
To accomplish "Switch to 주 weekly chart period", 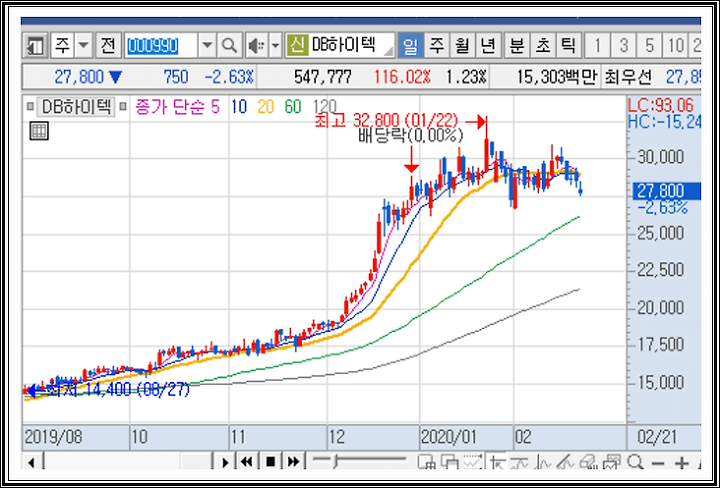I will click(436, 45).
